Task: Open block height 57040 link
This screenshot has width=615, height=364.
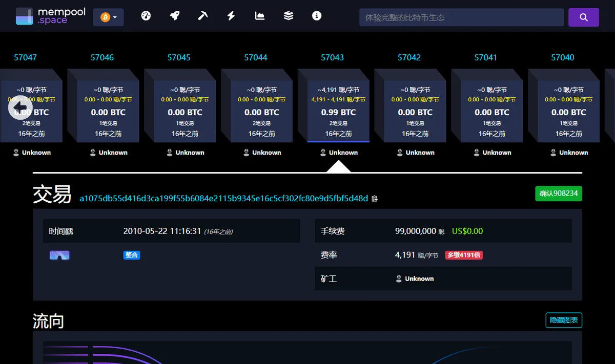Action: click(563, 57)
